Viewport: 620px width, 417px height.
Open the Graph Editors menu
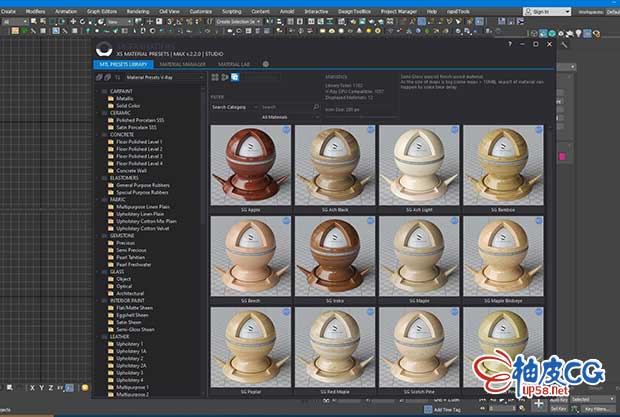coord(102,11)
